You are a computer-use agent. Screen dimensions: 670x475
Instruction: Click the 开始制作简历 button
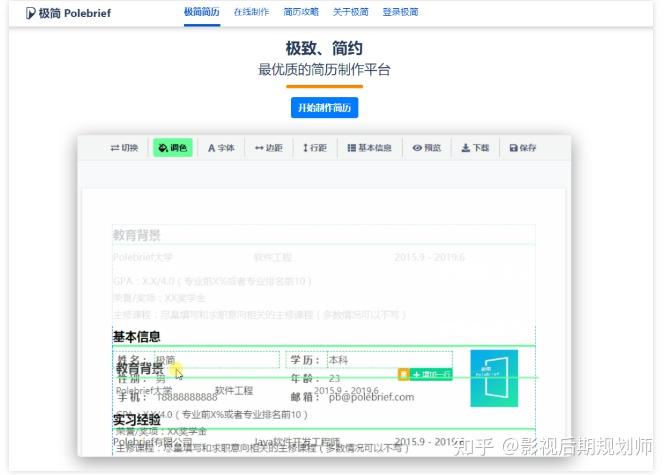tap(324, 108)
